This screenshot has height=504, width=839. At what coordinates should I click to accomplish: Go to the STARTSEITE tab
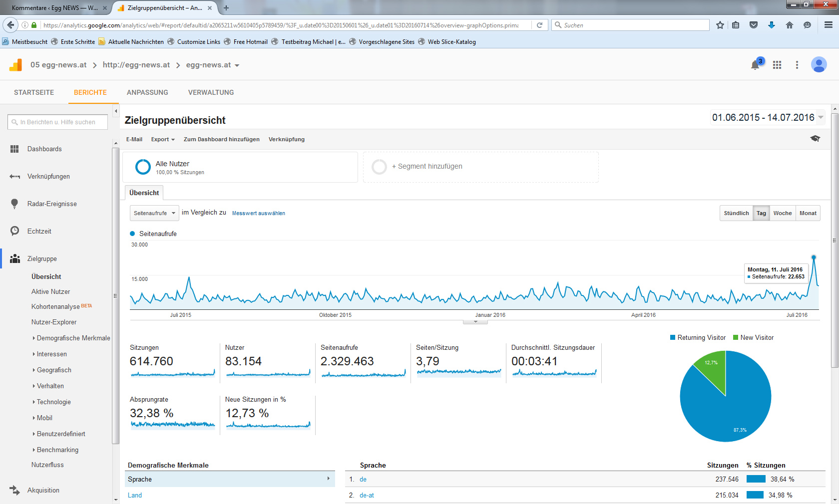click(34, 92)
